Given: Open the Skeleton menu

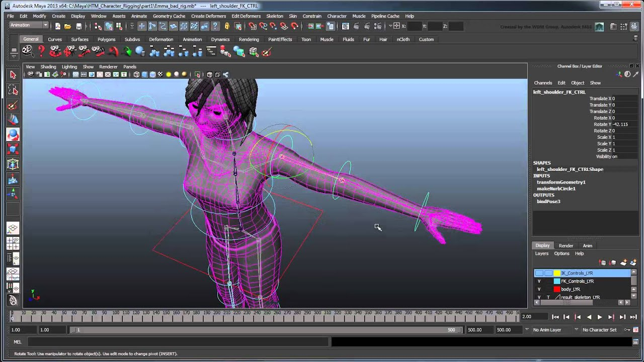Looking at the screenshot, I should (x=275, y=16).
